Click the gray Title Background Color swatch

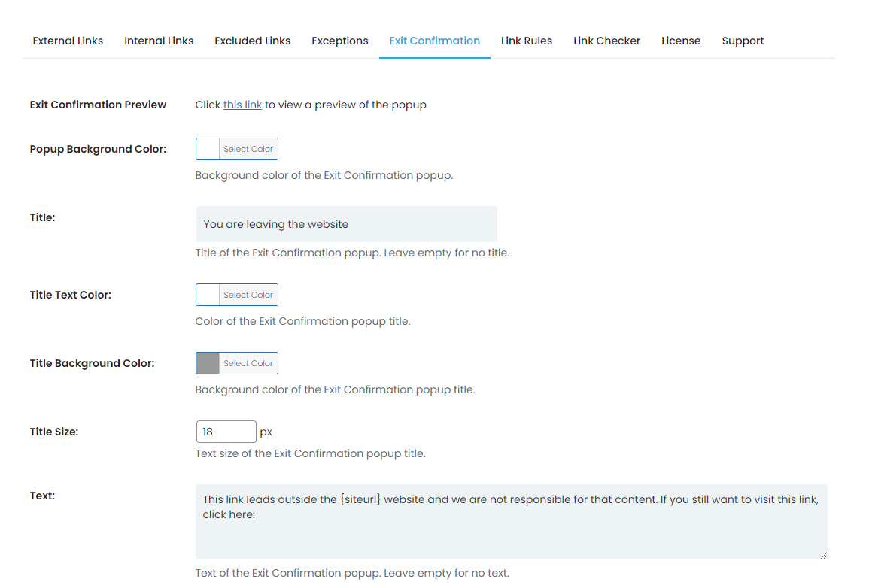(208, 363)
